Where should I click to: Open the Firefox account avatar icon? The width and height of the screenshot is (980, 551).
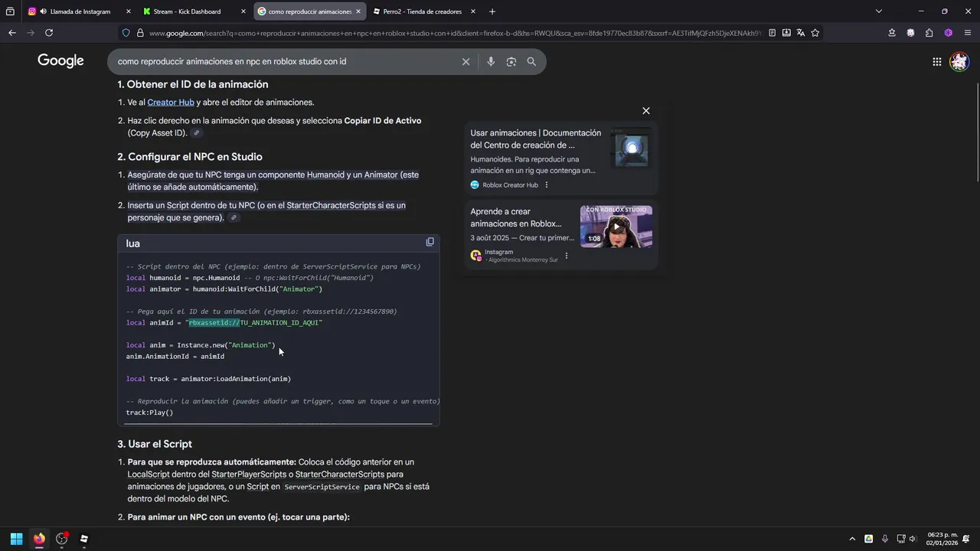[910, 33]
